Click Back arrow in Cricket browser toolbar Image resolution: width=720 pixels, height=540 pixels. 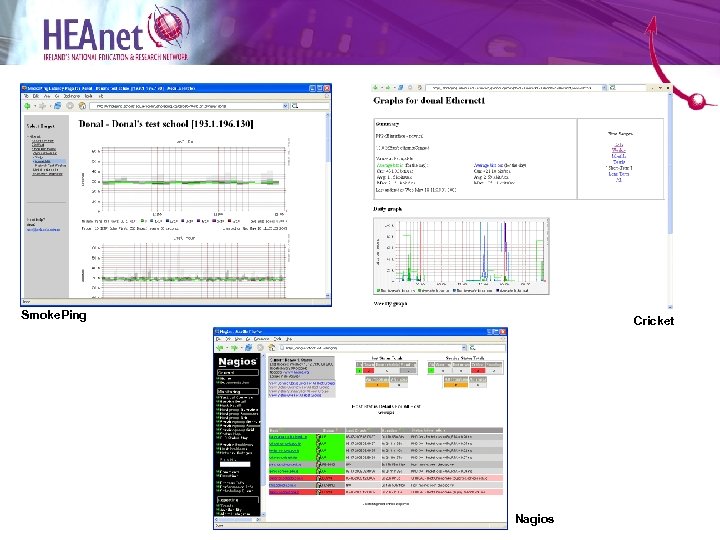pos(376,87)
